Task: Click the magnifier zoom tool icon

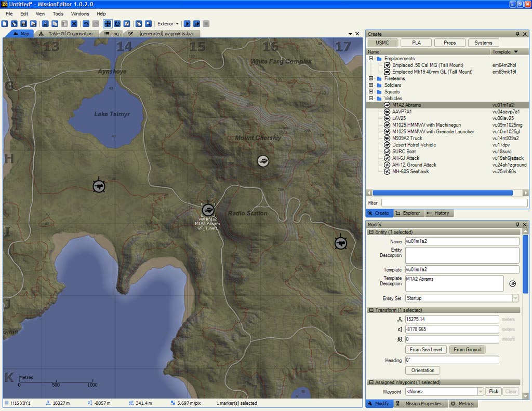Action: click(148, 24)
